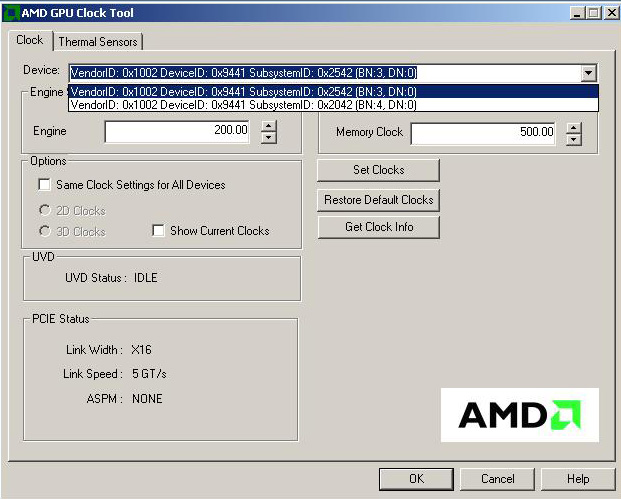Collapse the Device dropdown arrow

(x=588, y=73)
